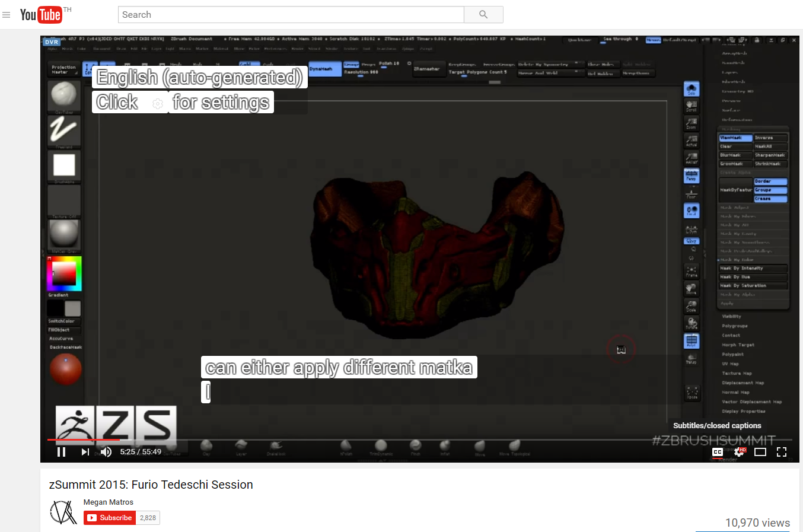The image size is (803, 532).
Task: Toggle Local symmetry button
Action: click(692, 211)
